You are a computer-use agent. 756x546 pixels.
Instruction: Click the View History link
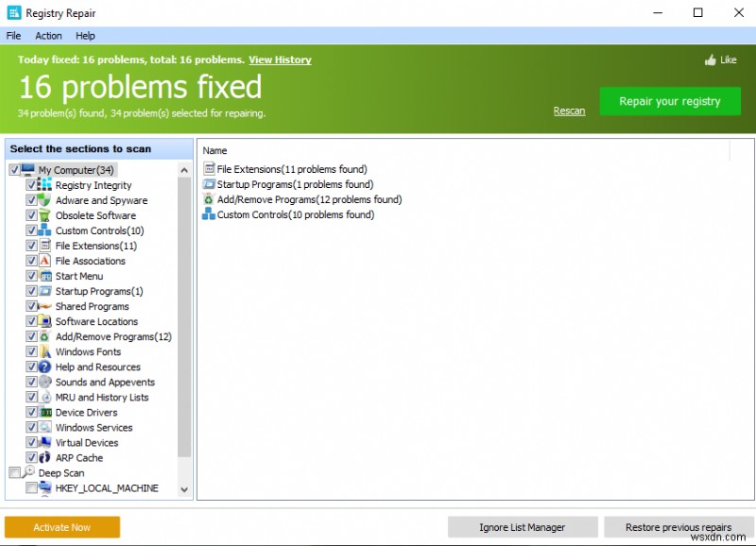pyautogui.click(x=280, y=60)
